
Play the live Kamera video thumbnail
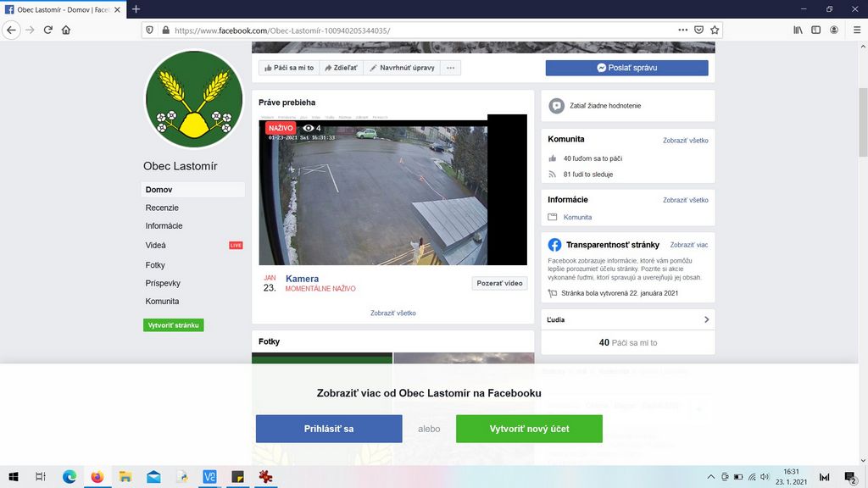pos(393,190)
